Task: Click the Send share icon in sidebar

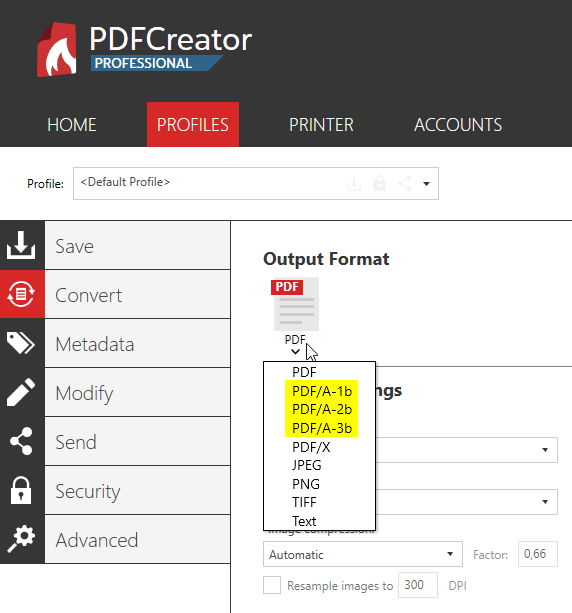Action: (21, 441)
